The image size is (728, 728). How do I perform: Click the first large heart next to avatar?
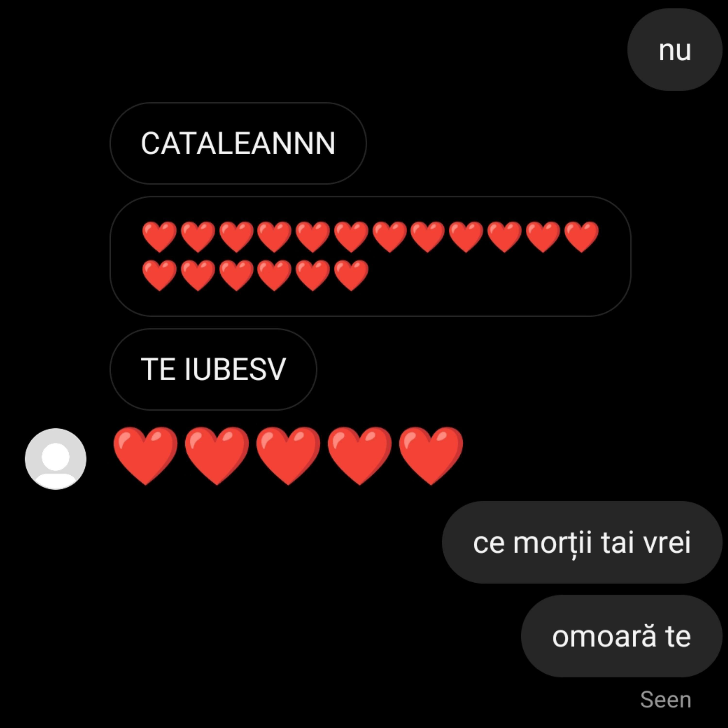pyautogui.click(x=145, y=456)
